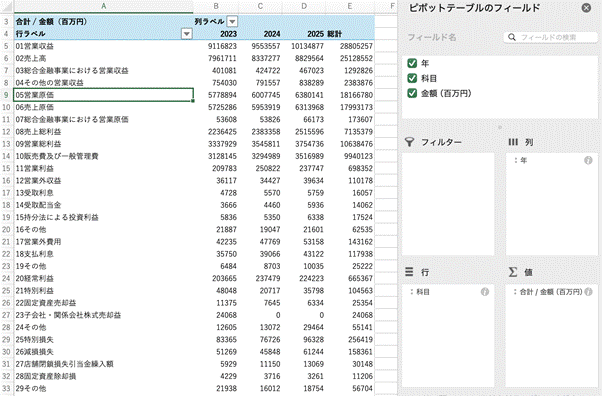This screenshot has width=602, height=396.
Task: Click cell 11営業利益
Action: coord(104,168)
